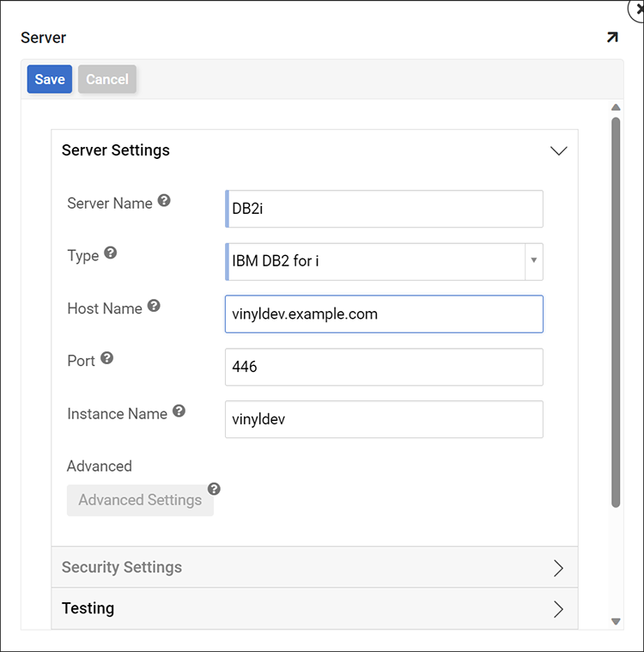Image resolution: width=644 pixels, height=652 pixels.
Task: Click the scroll down arrow of scrollbar
Action: [615, 621]
